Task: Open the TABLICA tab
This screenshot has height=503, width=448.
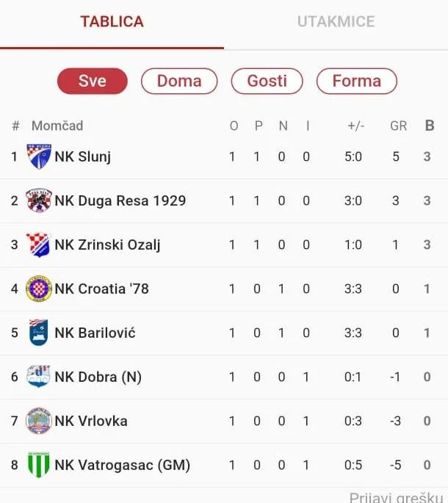Action: click(x=112, y=22)
